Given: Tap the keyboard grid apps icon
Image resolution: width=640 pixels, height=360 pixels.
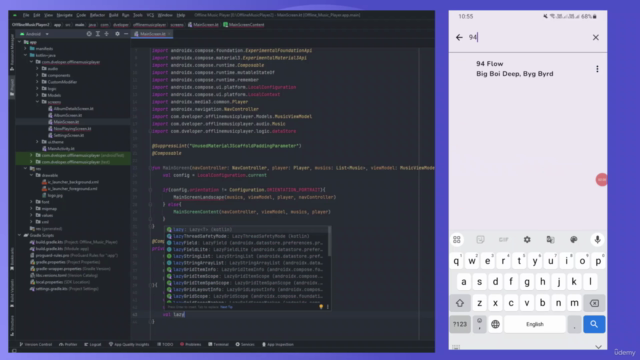Looking at the screenshot, I should click(x=457, y=240).
